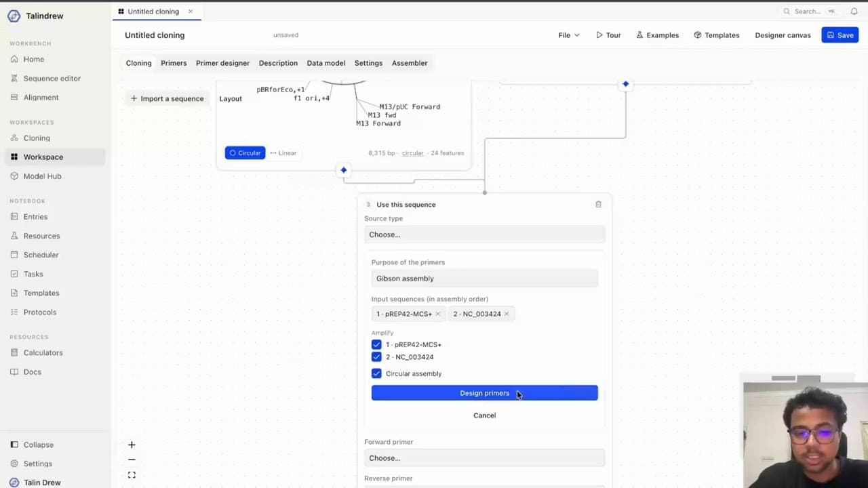This screenshot has width=868, height=488.
Task: Open notifications bell icon
Action: [854, 12]
